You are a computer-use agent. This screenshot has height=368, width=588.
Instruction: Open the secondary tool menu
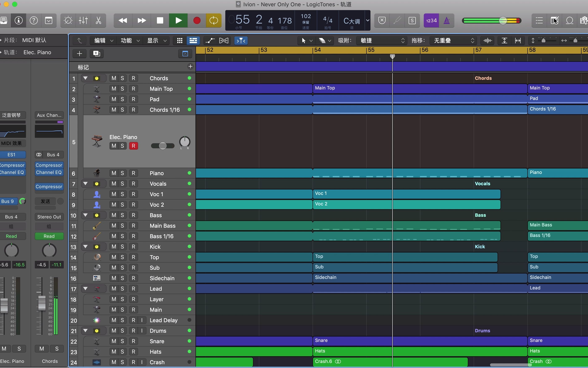point(325,40)
